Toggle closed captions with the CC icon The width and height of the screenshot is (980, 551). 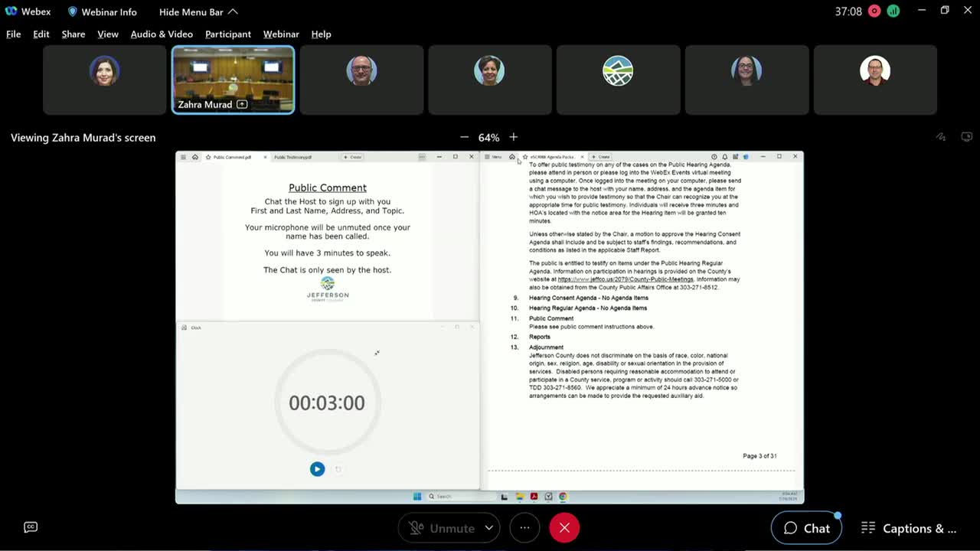click(31, 527)
